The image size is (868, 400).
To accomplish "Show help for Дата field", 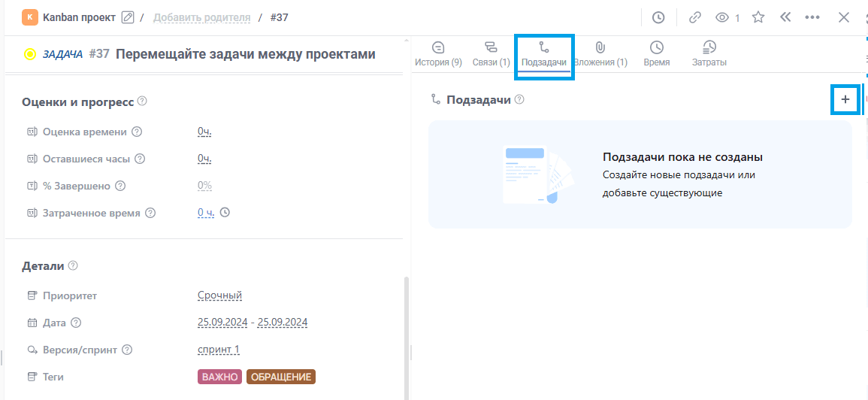I will click(76, 323).
